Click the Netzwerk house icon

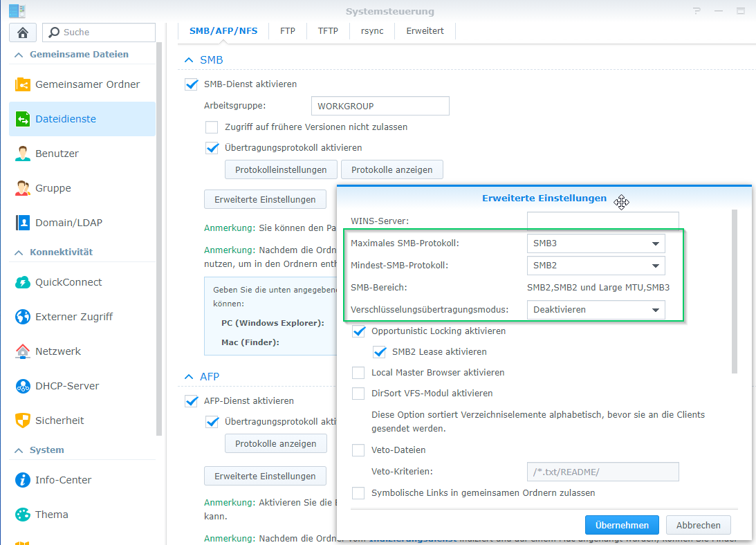pos(23,351)
